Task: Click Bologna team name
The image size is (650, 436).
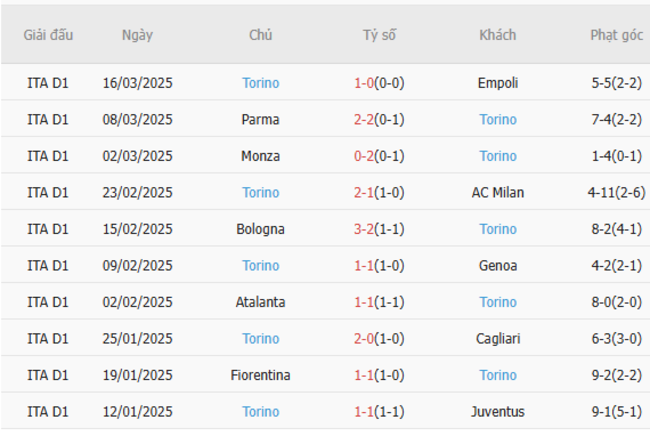Action: click(x=260, y=229)
